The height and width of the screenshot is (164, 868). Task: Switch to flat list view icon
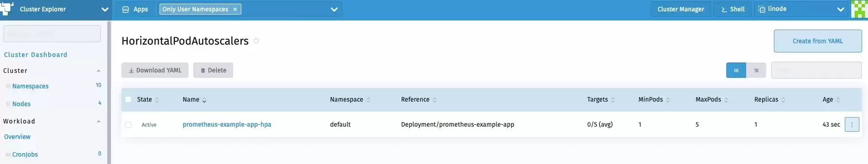pyautogui.click(x=736, y=70)
